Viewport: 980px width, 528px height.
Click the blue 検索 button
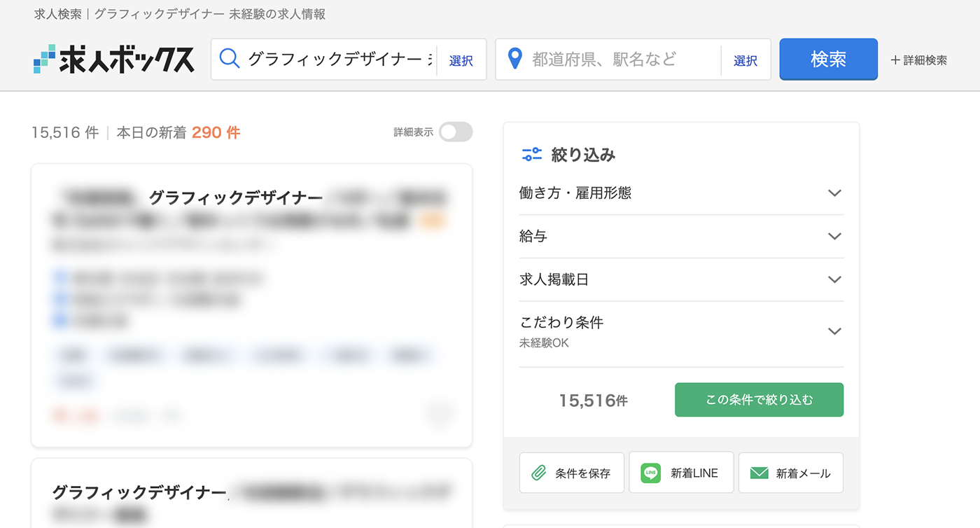829,60
